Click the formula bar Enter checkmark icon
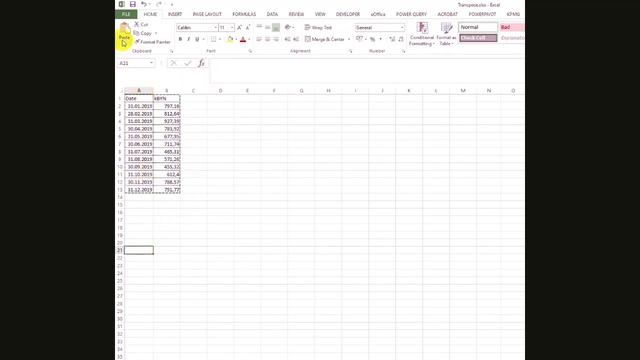 tap(187, 63)
